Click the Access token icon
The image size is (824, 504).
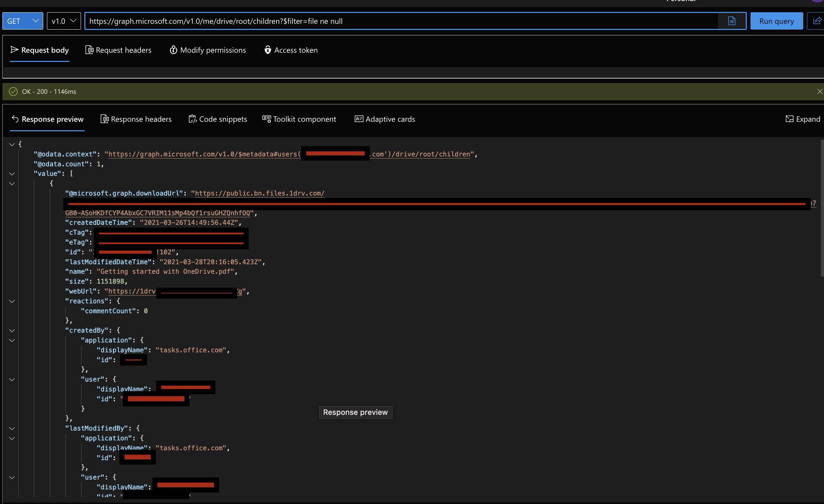267,50
